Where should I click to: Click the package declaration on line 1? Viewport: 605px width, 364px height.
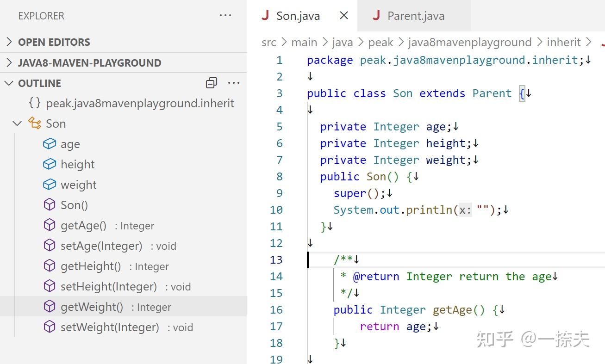point(446,60)
